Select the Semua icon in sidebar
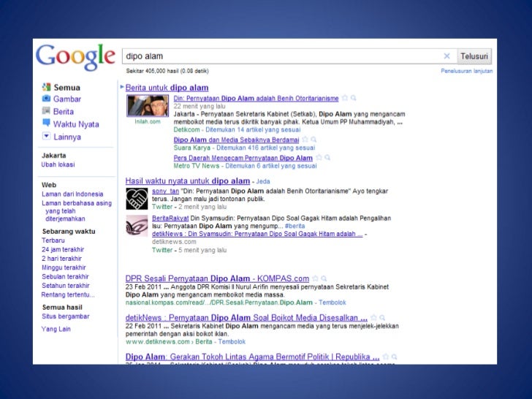Image resolution: width=532 pixels, height=399 pixels. tap(46, 87)
